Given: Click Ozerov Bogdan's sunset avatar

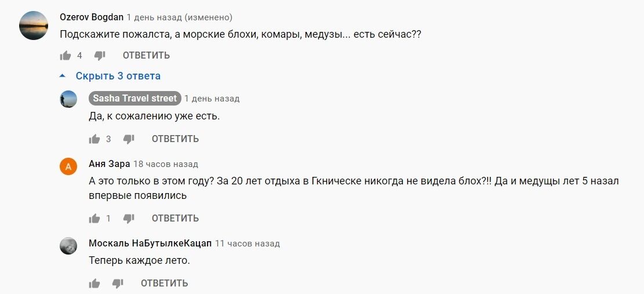Looking at the screenshot, I should coord(34,26).
